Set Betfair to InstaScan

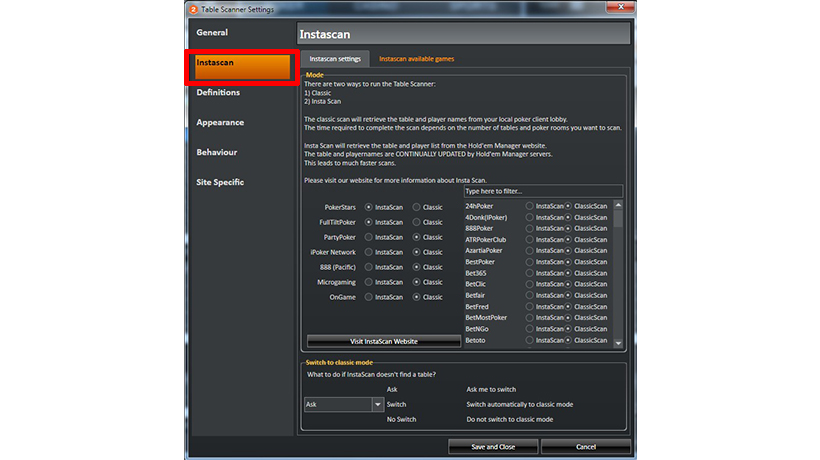tap(530, 295)
